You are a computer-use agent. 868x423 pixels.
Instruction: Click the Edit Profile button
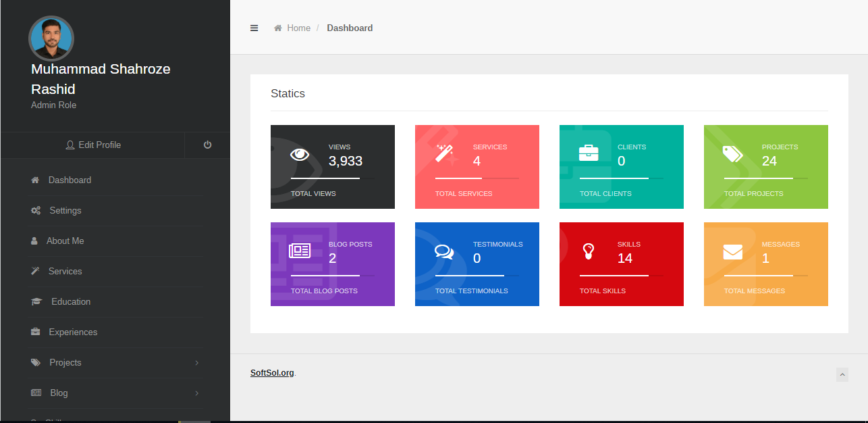(x=93, y=145)
